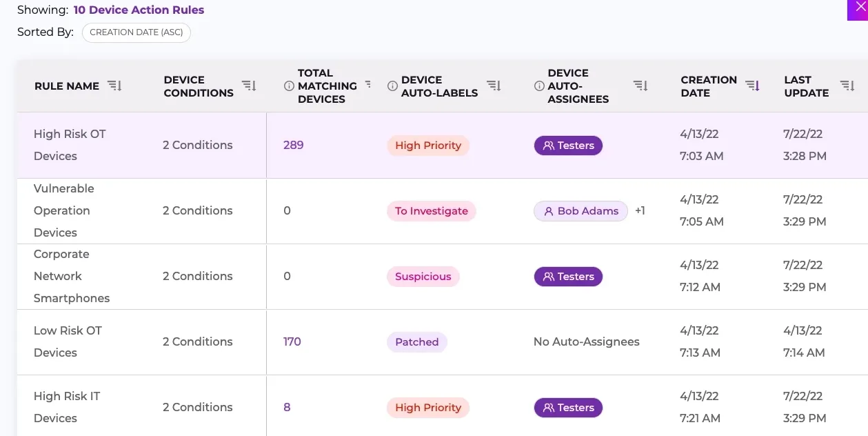Click 2 Conditions in Low Risk OT row
This screenshot has width=868, height=436.
point(198,341)
